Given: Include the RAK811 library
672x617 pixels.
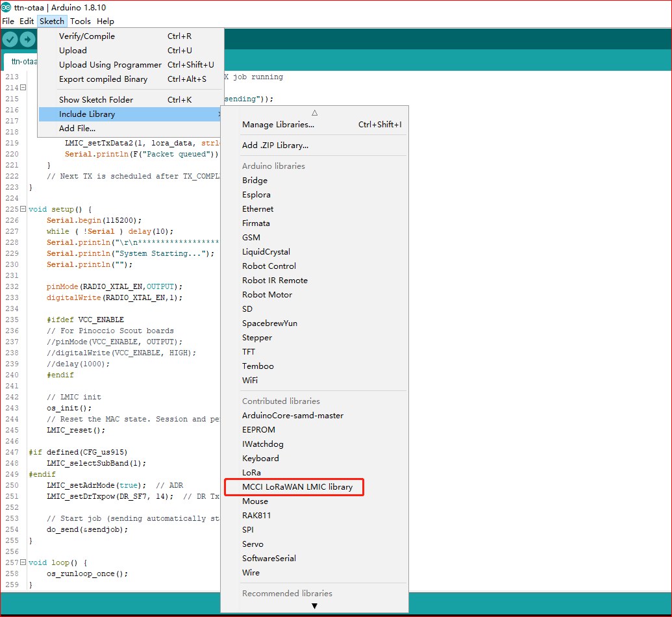Looking at the screenshot, I should [314, 516].
